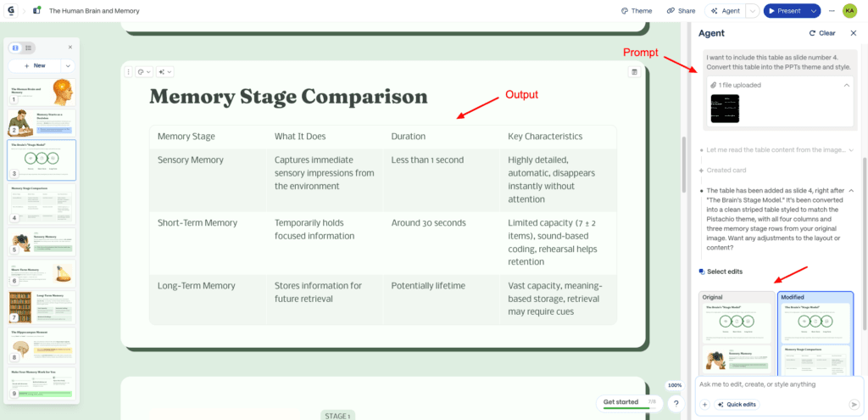Image resolution: width=868 pixels, height=420 pixels.
Task: Switch to filmstrip thumbnail view
Action: point(15,48)
